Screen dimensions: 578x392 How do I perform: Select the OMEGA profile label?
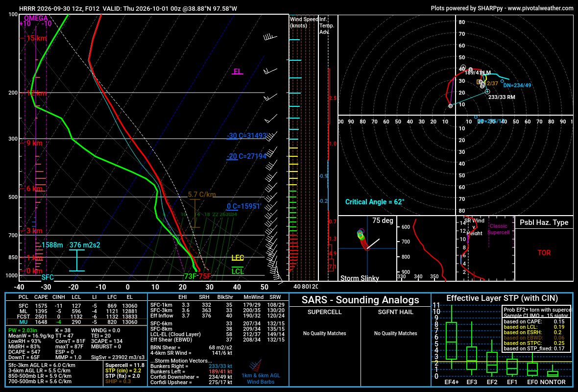point(36,18)
